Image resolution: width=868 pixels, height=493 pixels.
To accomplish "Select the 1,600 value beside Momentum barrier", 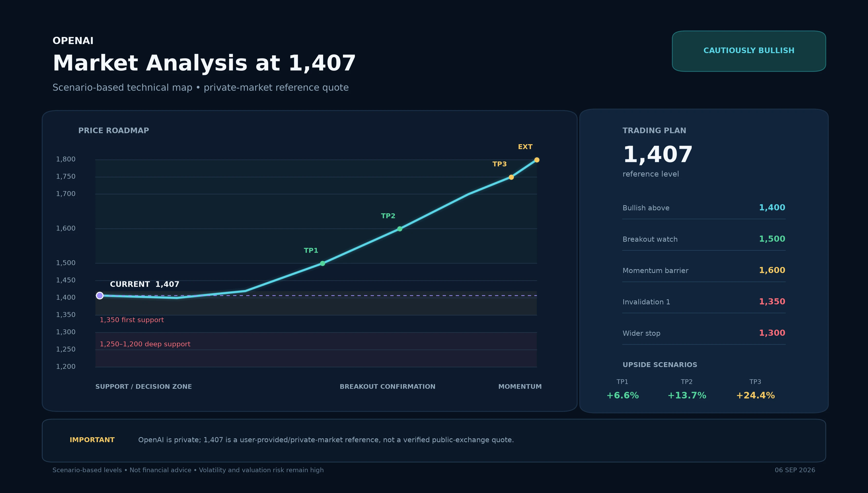I will point(772,270).
